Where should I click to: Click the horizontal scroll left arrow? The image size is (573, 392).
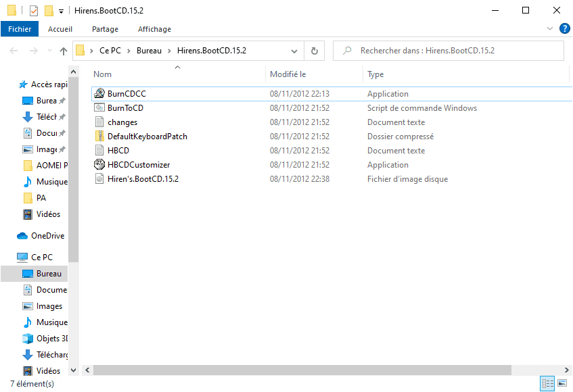click(87, 370)
